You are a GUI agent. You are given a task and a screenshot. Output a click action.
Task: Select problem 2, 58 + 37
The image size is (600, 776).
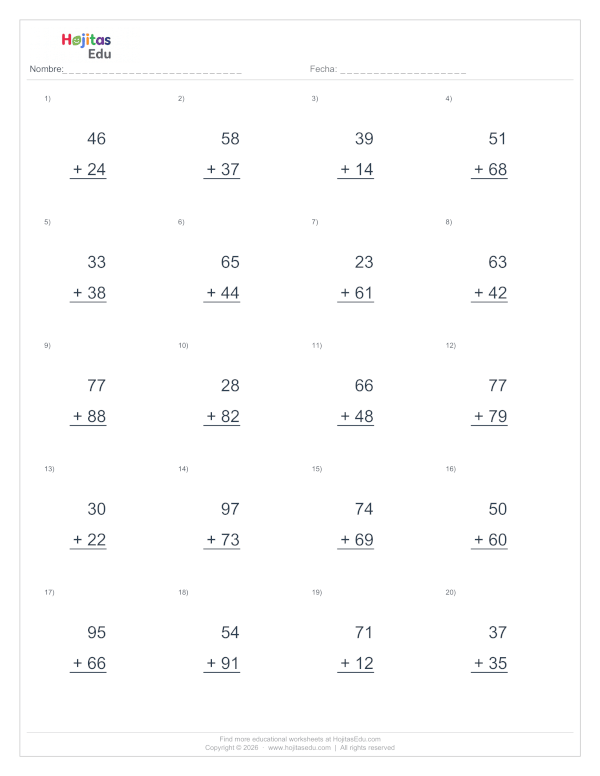(x=222, y=154)
